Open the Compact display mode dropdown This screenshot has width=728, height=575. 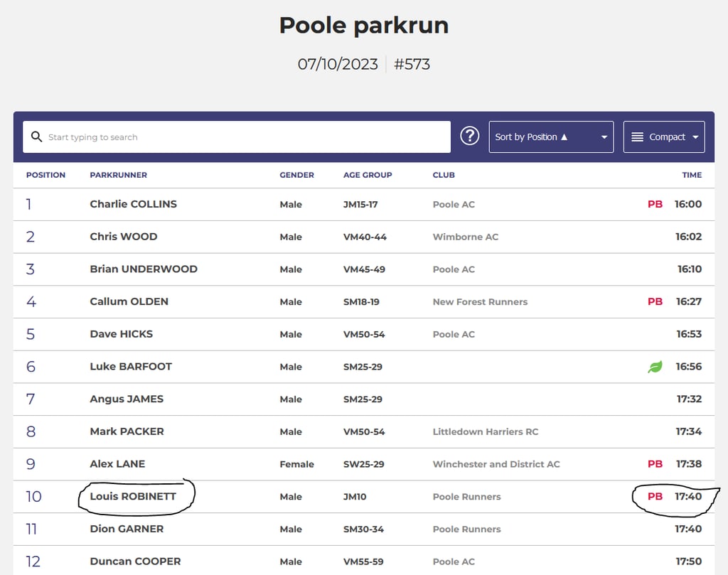click(x=664, y=136)
